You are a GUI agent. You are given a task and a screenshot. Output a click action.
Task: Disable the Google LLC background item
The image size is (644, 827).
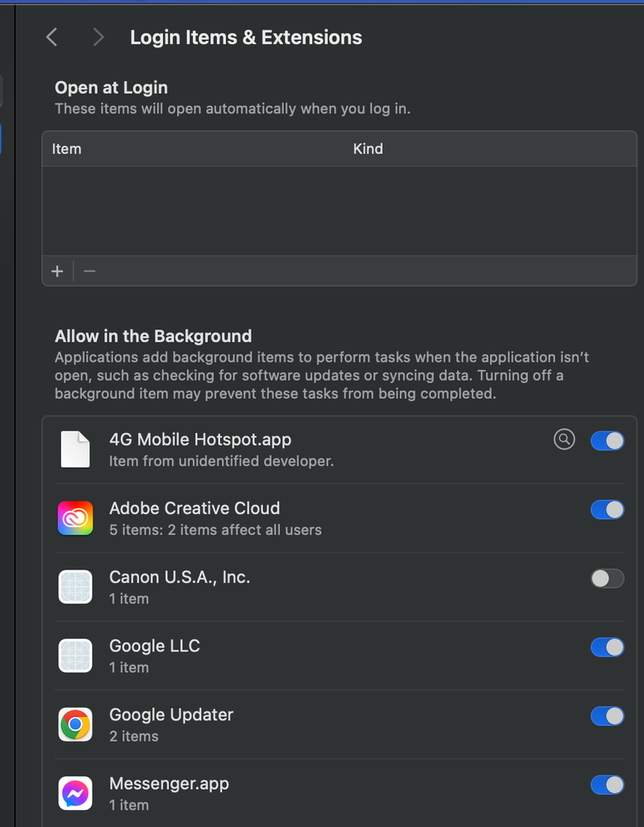[607, 647]
